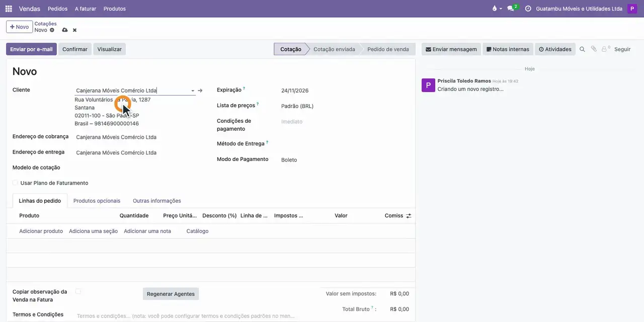
Task: Open the activities clock icon in navbar
Action: click(528, 9)
